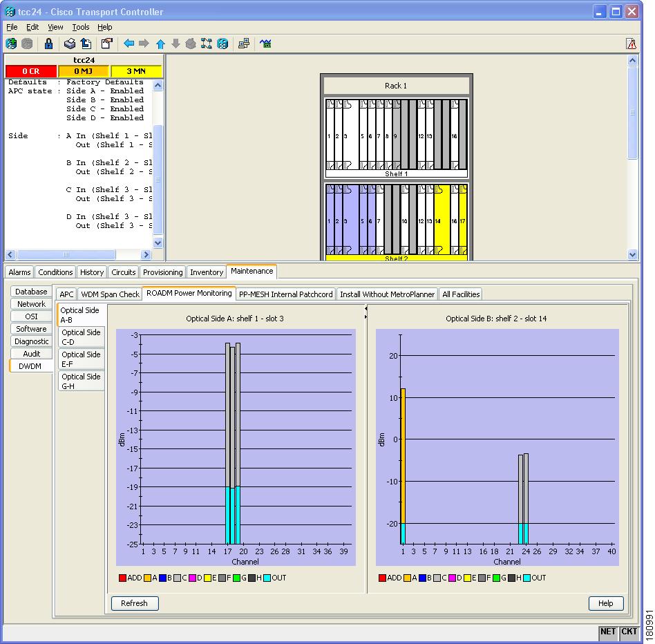Click the Help button in ROADM pane

pos(606,603)
